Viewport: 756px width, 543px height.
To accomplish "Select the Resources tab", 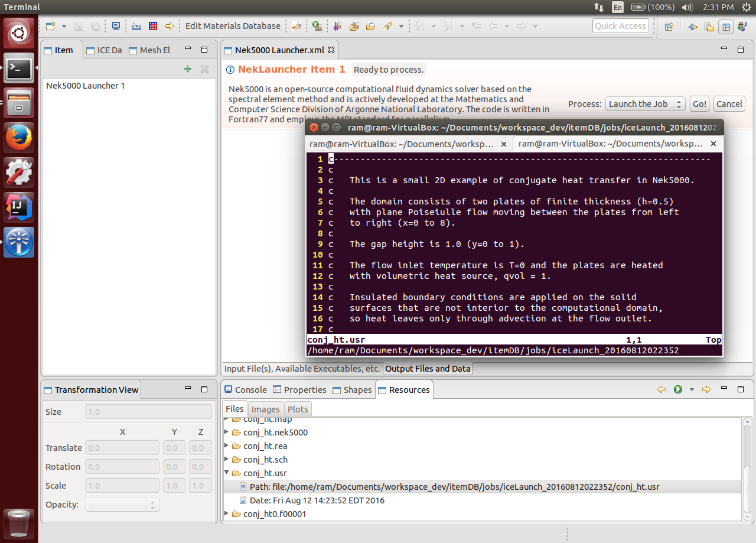I will tap(404, 390).
